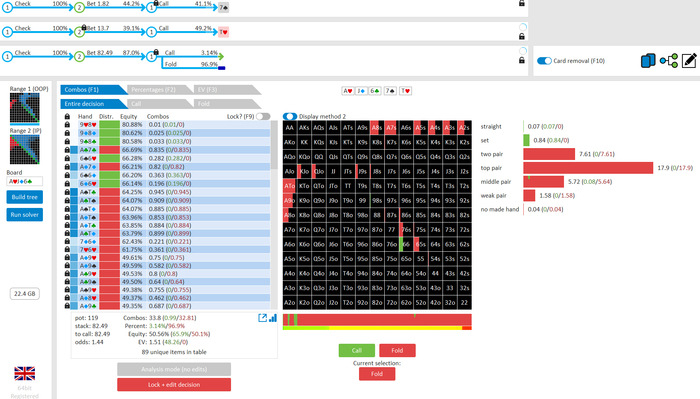
Task: Select the 76s cell in the hand matrix
Action: 406,230
